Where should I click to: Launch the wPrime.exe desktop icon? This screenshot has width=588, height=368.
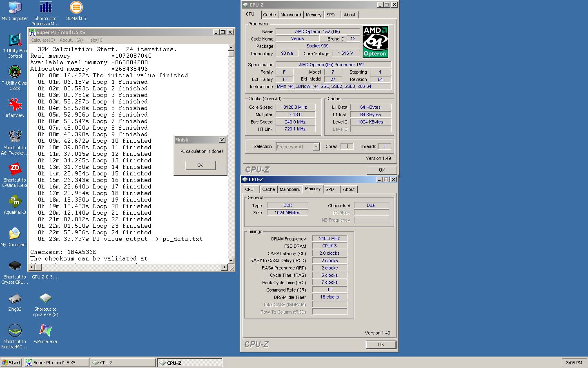click(45, 334)
